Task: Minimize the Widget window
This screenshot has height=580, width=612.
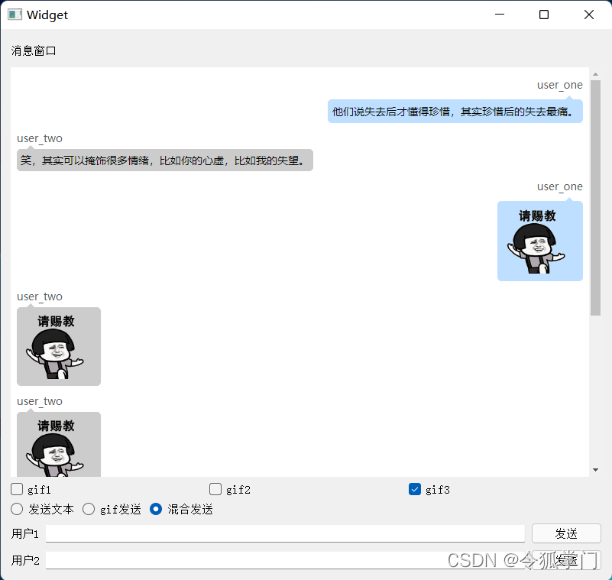Action: tap(500, 15)
